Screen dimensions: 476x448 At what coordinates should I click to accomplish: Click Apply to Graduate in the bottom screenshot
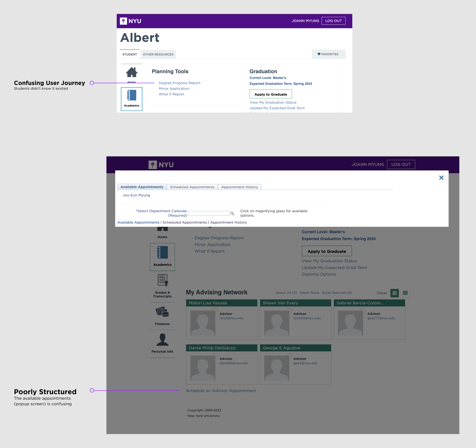point(327,251)
